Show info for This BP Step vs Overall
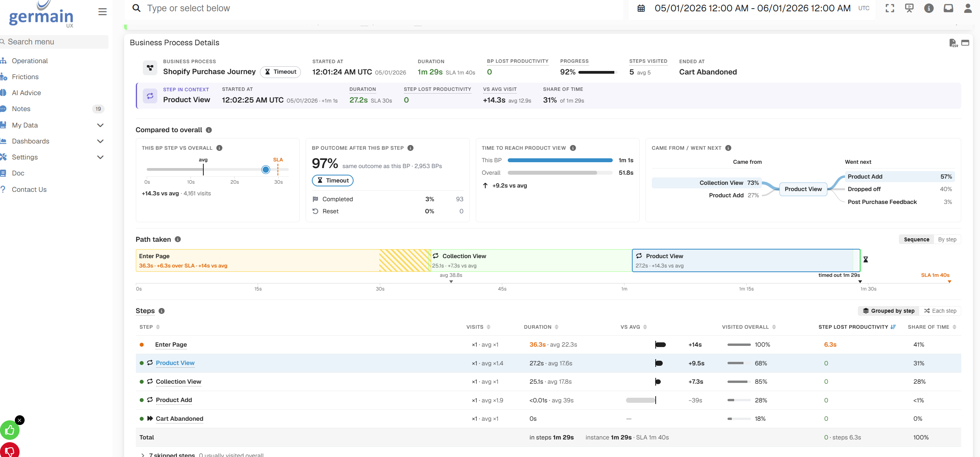The image size is (980, 457). pyautogui.click(x=219, y=148)
